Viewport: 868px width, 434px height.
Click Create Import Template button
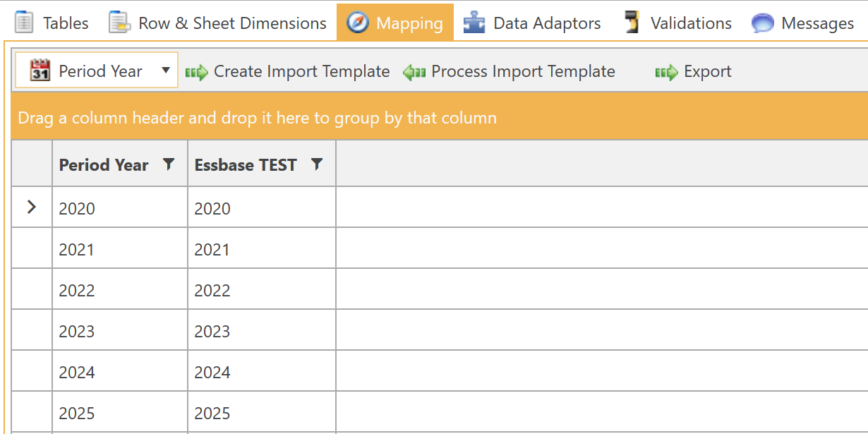point(288,71)
